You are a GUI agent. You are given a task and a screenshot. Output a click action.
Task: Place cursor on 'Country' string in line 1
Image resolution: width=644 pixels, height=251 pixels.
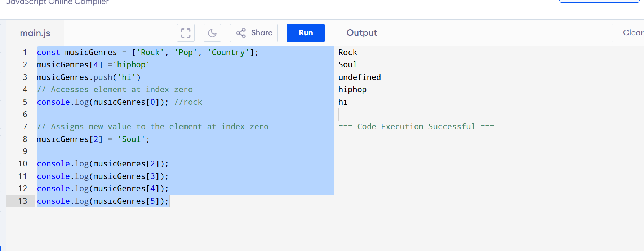(x=228, y=53)
